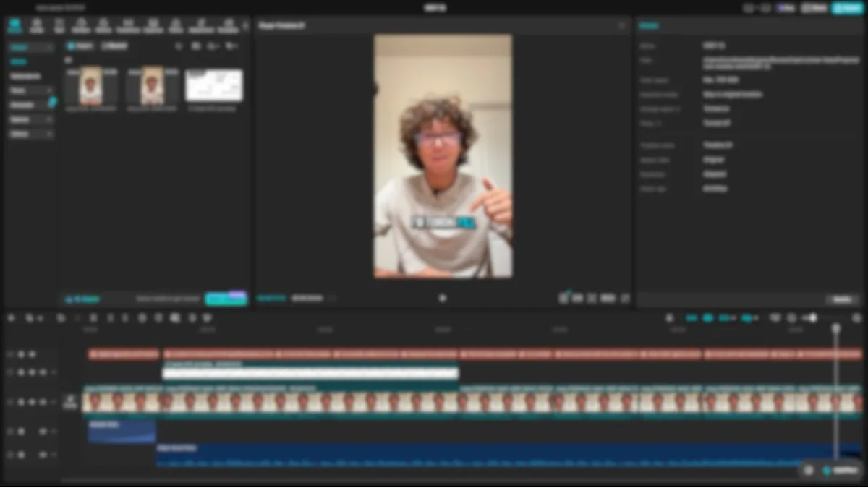Click the playhead marker on timeline ruler

click(836, 328)
